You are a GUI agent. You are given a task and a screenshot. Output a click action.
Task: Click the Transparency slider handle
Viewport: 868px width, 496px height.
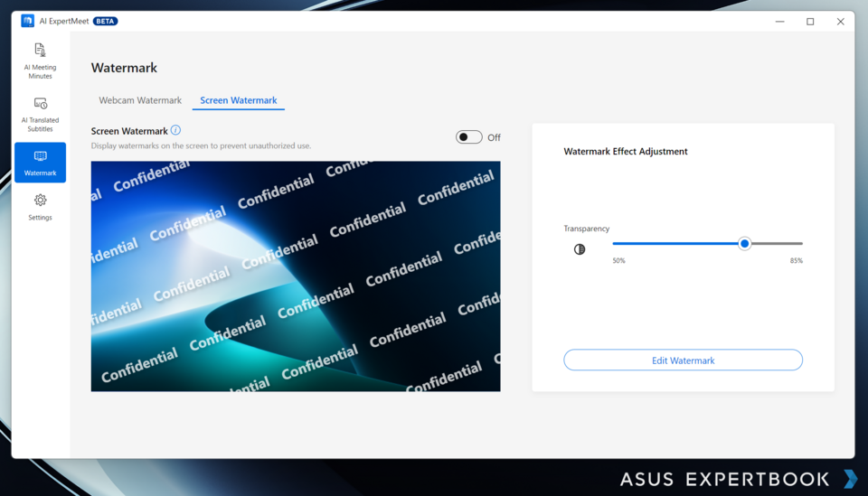click(744, 243)
